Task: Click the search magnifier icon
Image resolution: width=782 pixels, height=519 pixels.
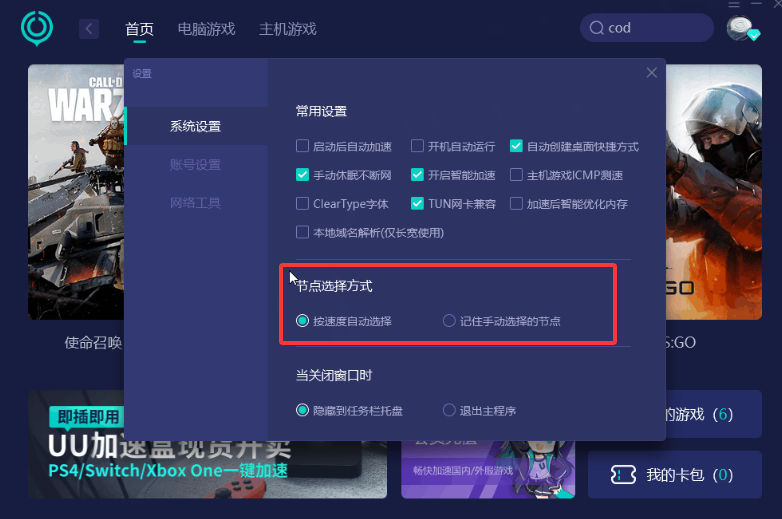Action: pos(596,28)
